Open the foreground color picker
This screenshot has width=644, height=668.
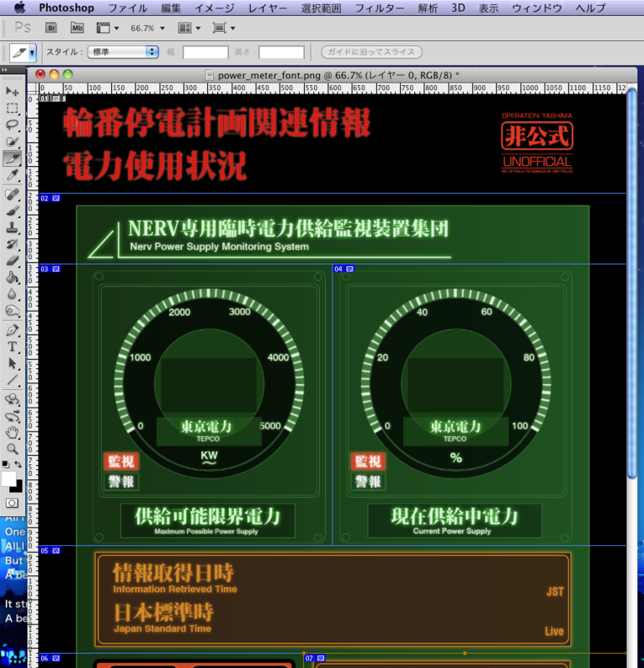pos(8,478)
